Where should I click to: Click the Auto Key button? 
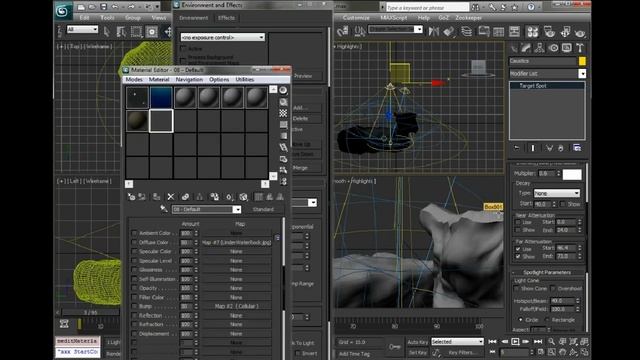tap(418, 342)
